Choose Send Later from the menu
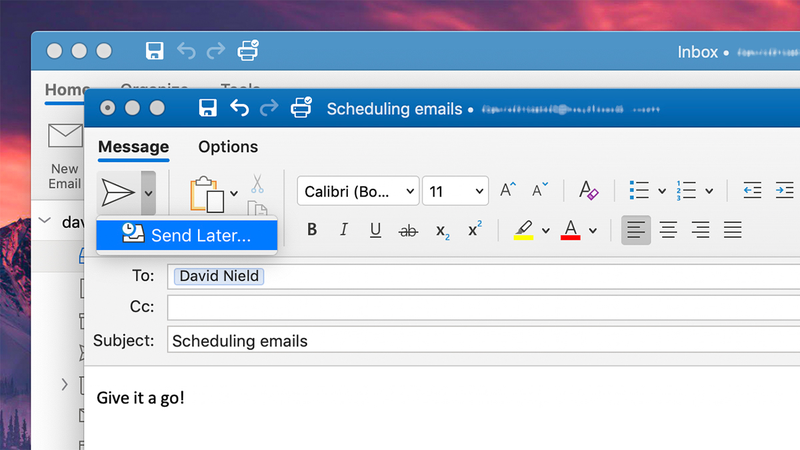 point(187,235)
